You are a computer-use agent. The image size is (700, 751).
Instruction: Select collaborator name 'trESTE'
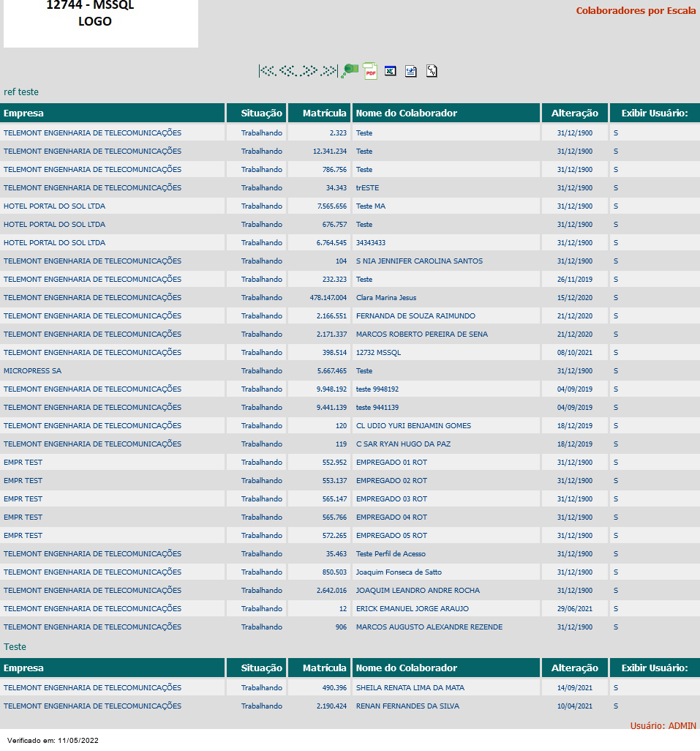(x=367, y=187)
